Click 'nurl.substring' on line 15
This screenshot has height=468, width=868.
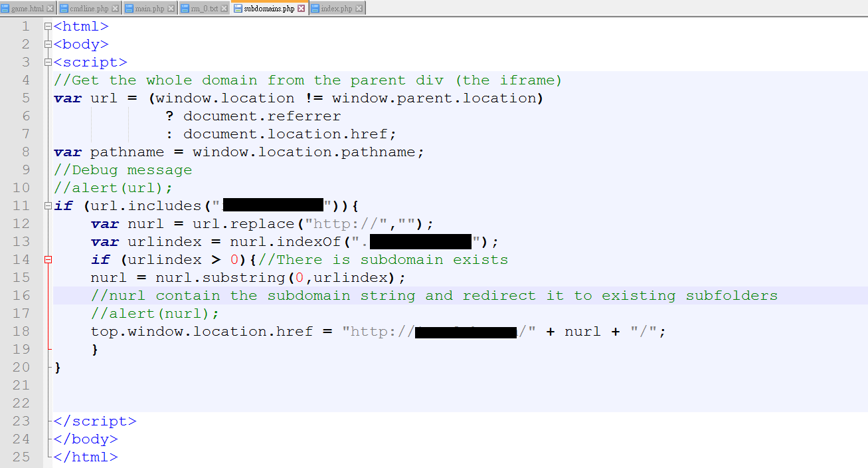pyautogui.click(x=220, y=278)
